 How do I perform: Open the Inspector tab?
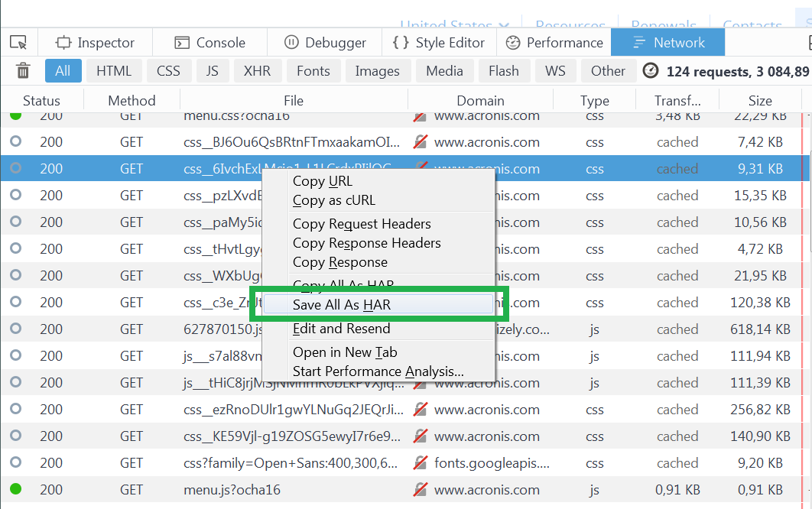click(x=95, y=43)
